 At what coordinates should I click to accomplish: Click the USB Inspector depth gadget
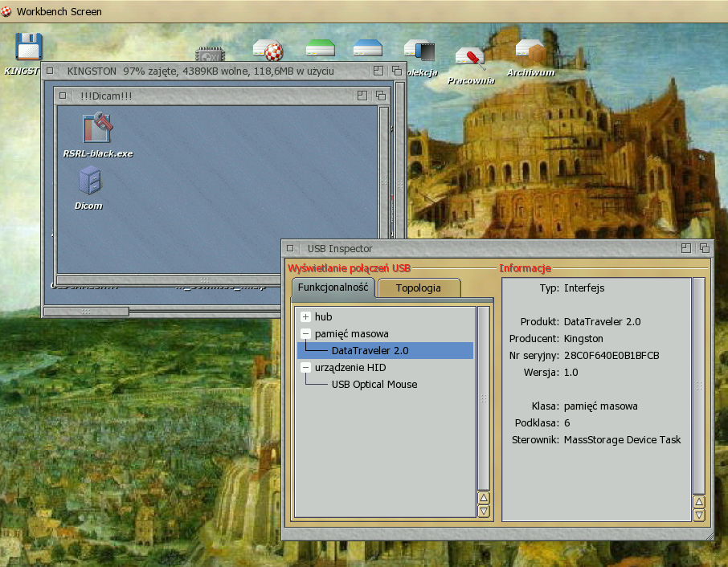tap(705, 248)
